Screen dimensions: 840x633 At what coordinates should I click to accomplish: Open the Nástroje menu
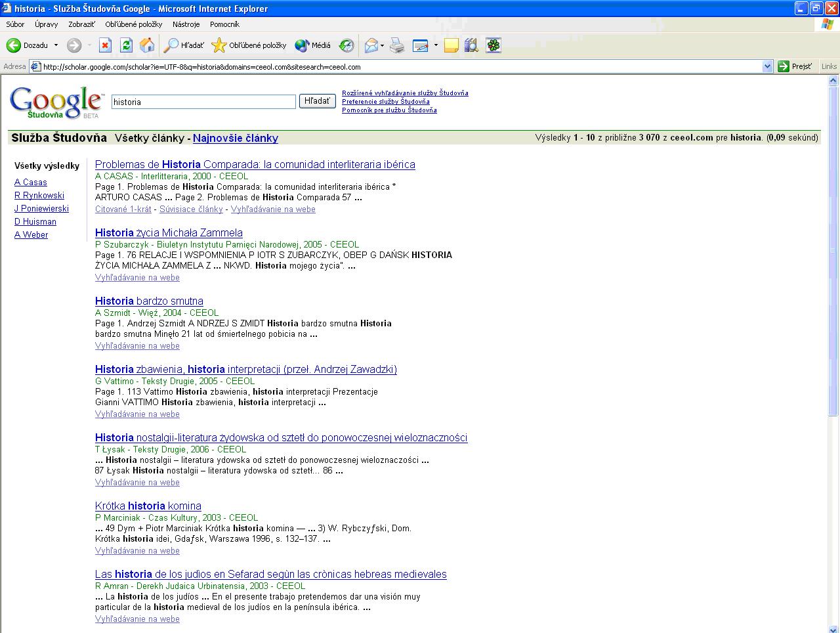[x=186, y=24]
